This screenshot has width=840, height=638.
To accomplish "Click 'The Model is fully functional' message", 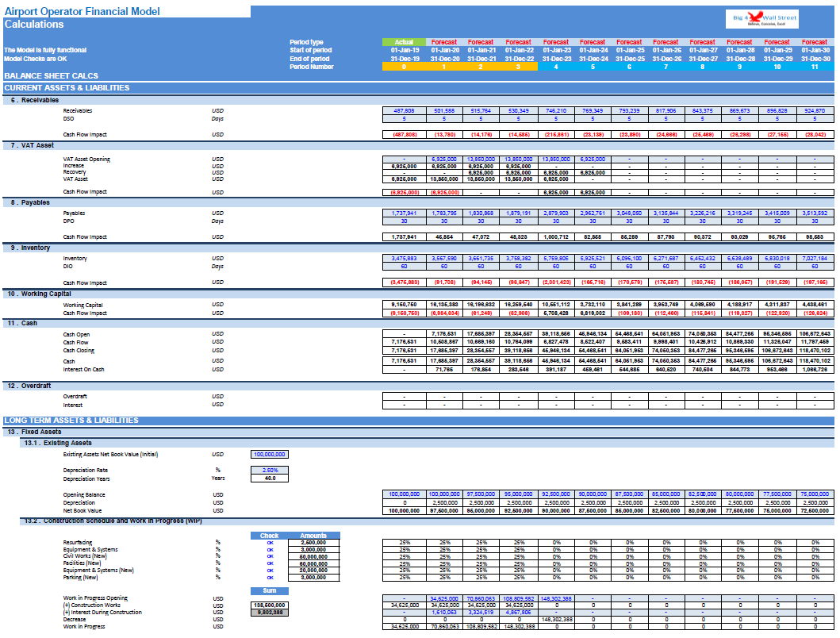I will [x=45, y=51].
